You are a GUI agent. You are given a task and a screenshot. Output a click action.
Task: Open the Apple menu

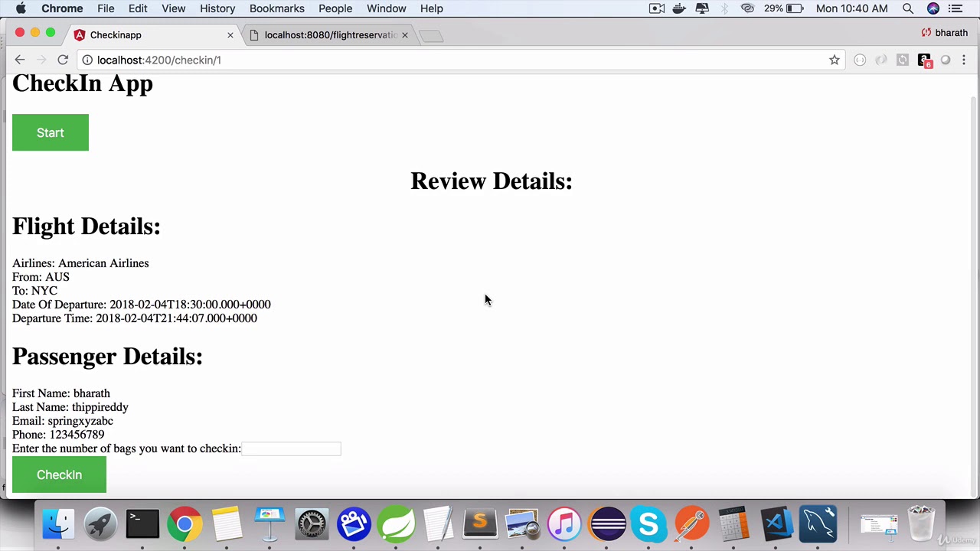[x=21, y=8]
